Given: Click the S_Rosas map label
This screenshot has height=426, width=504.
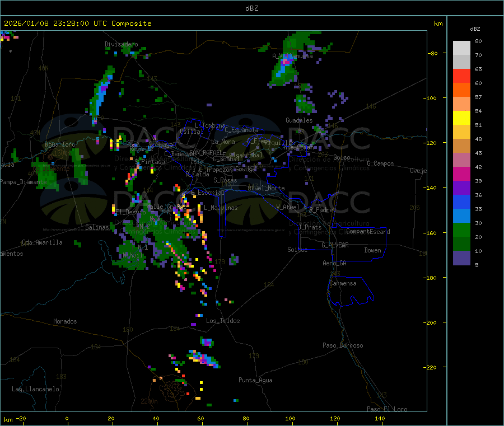Looking at the screenshot, I should pyautogui.click(x=225, y=180).
